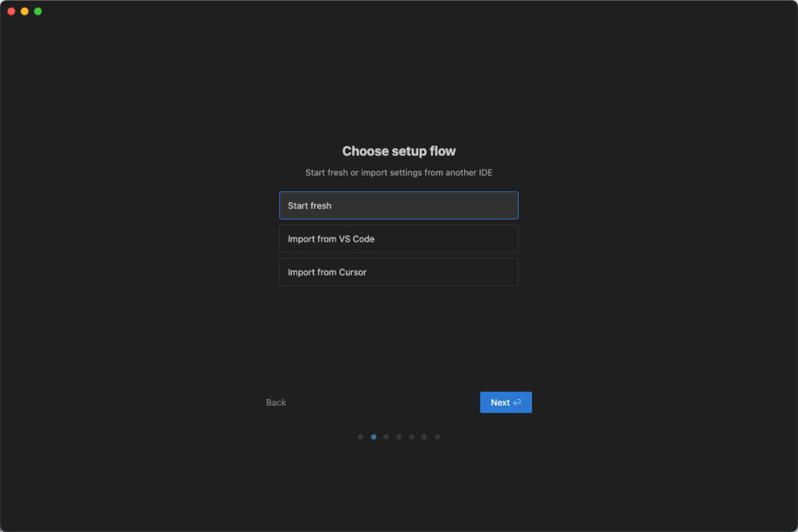Select the Start fresh option
The height and width of the screenshot is (532, 798).
coord(398,205)
